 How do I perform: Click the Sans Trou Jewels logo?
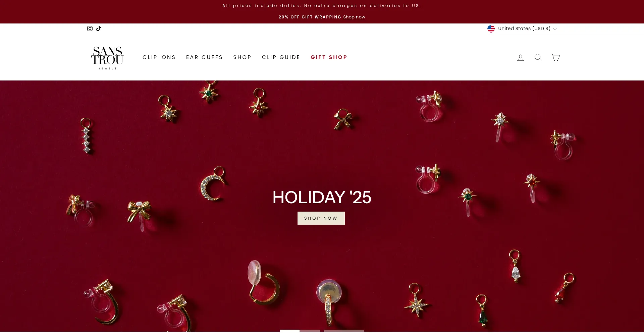(x=107, y=58)
